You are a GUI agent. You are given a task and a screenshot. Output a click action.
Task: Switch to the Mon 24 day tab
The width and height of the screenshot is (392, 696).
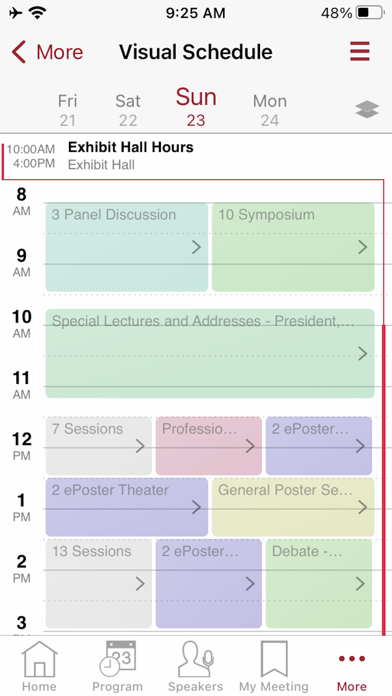tap(270, 110)
